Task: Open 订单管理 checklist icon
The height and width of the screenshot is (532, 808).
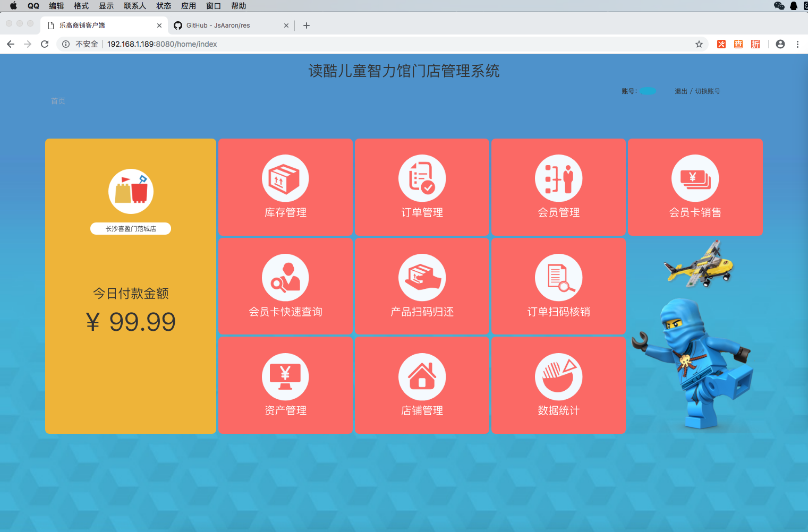Action: tap(422, 178)
